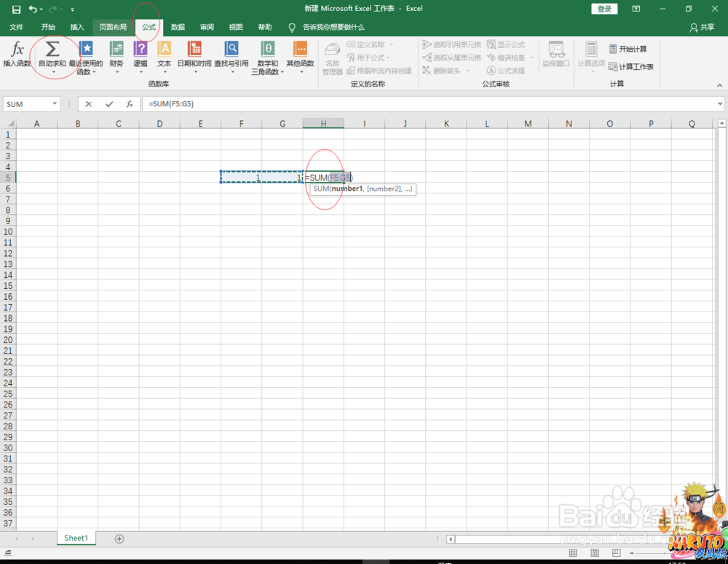Image resolution: width=728 pixels, height=564 pixels.
Task: Click Trace Dependents (追踪从属单元格) button
Action: (452, 57)
